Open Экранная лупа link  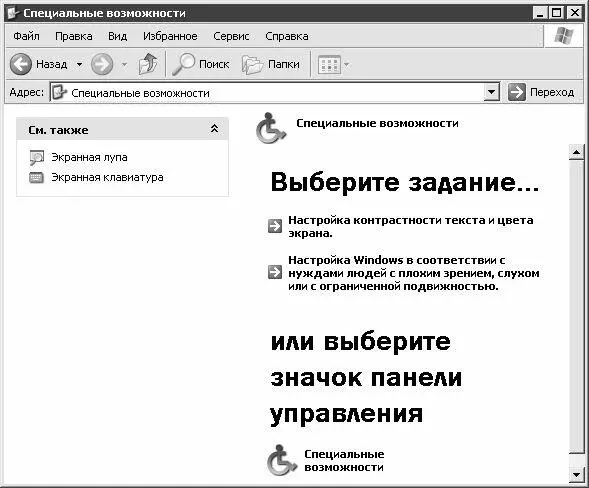click(x=89, y=157)
